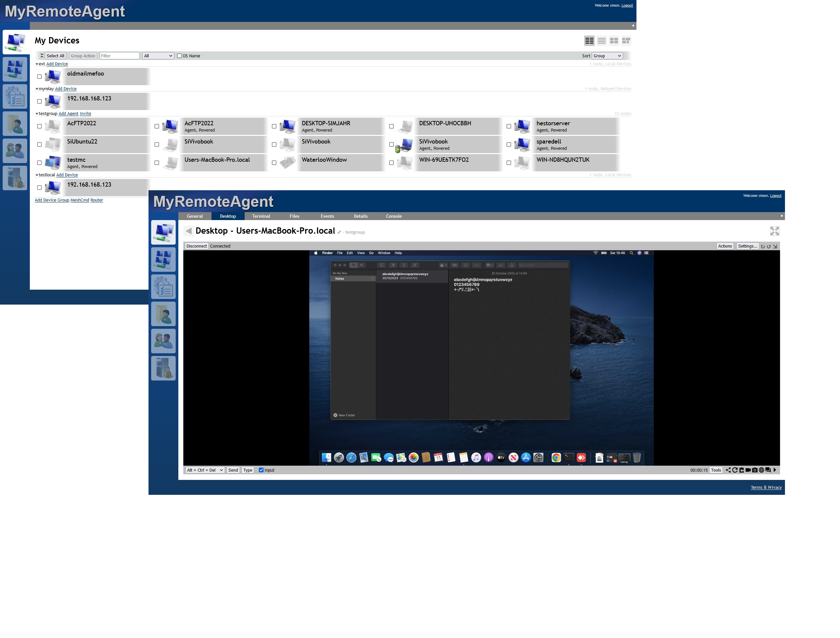Switch devices list to single-line list view icon
The height and width of the screenshot is (638, 840).
[x=602, y=41]
